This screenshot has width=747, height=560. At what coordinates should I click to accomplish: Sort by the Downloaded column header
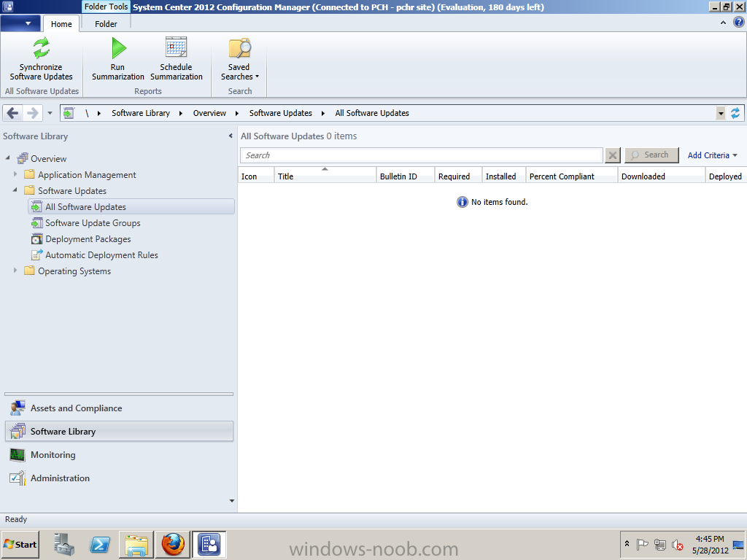661,176
